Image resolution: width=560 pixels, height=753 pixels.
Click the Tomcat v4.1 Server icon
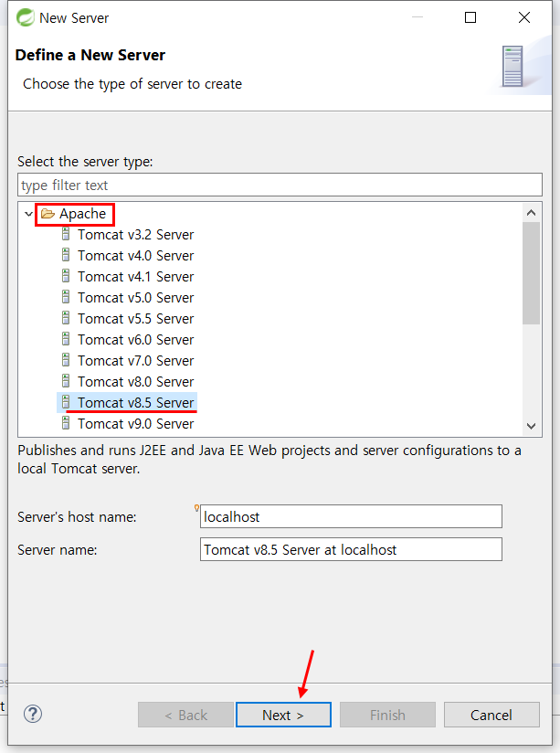point(66,276)
